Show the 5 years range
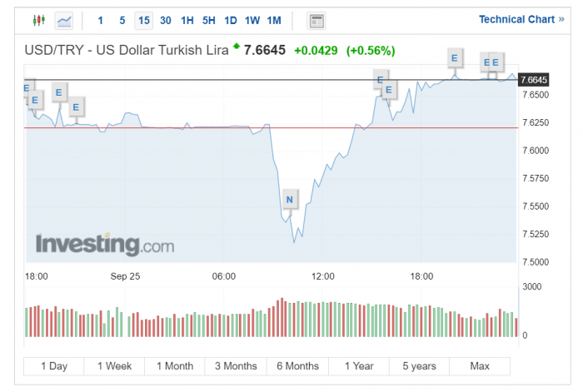 point(420,366)
